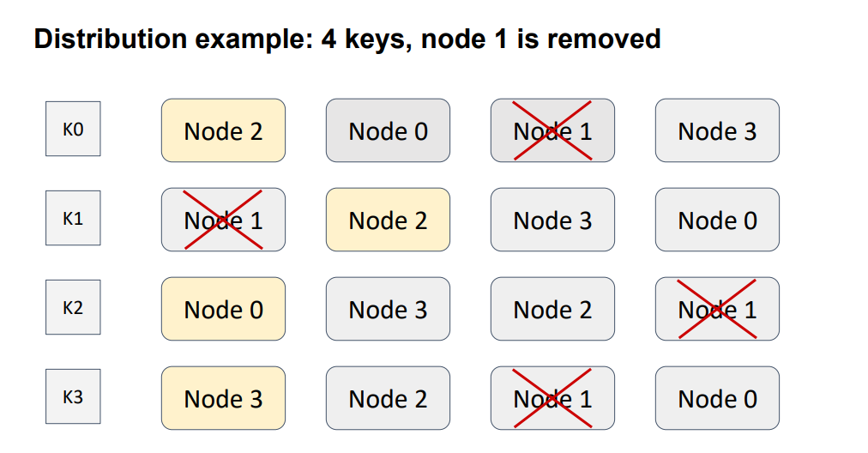The width and height of the screenshot is (868, 453).
Task: Click the K0 key box
Action: (73, 130)
